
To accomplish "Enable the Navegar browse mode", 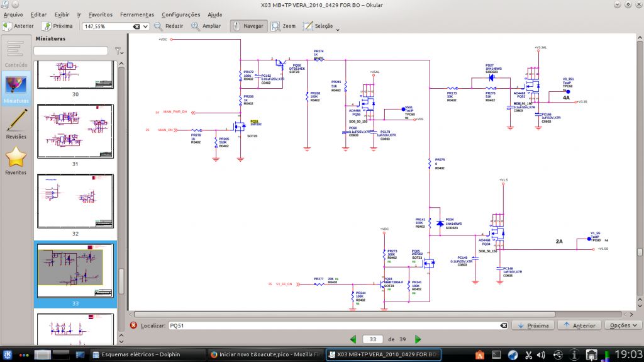I will pyautogui.click(x=248, y=26).
